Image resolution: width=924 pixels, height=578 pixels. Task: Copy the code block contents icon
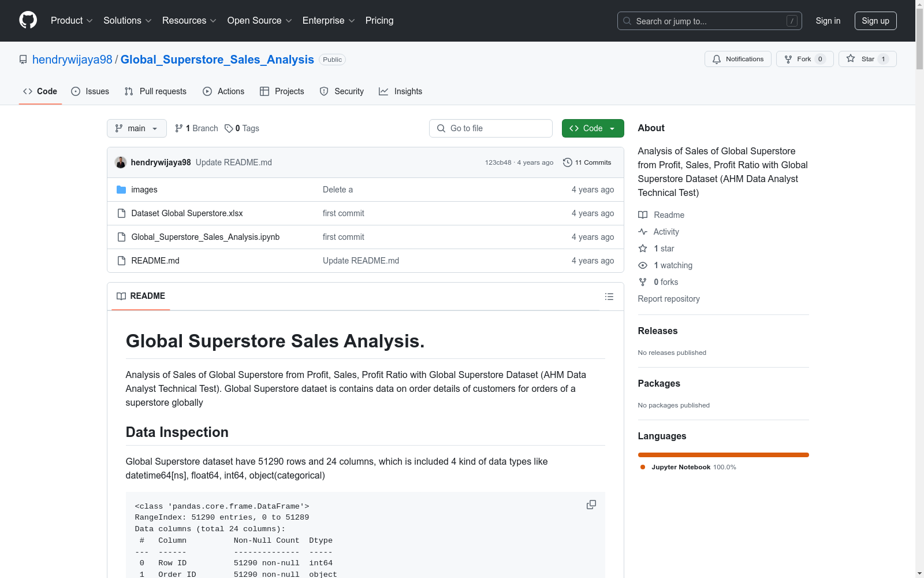point(591,505)
